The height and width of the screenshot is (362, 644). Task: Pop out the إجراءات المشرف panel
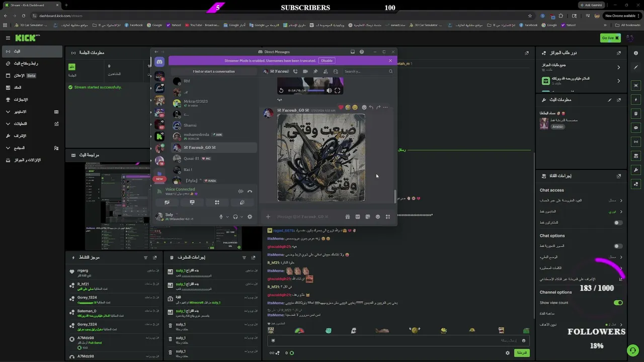click(253, 257)
